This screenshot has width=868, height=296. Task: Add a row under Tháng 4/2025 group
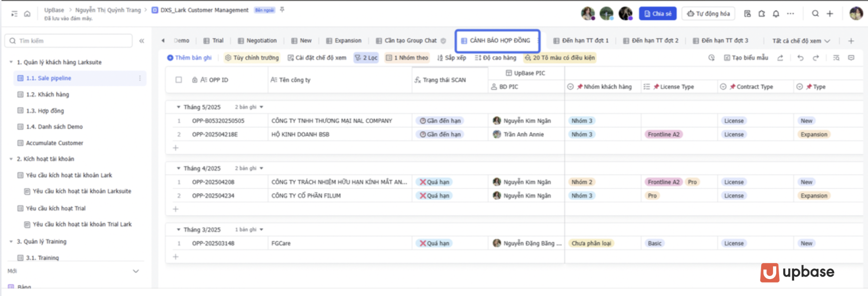point(175,209)
